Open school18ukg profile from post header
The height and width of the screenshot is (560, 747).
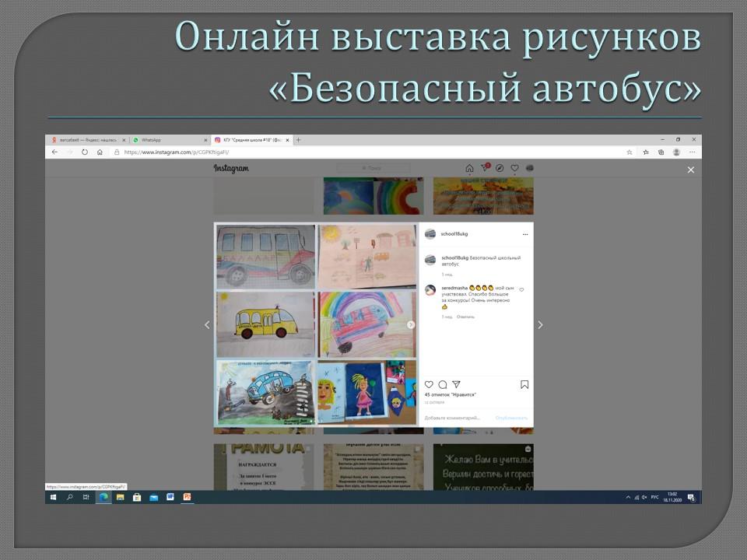point(454,234)
